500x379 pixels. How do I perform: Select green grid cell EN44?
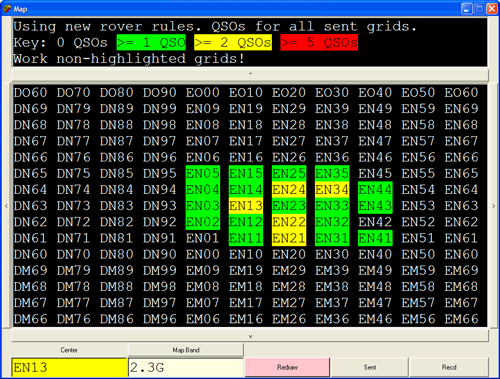tap(375, 190)
